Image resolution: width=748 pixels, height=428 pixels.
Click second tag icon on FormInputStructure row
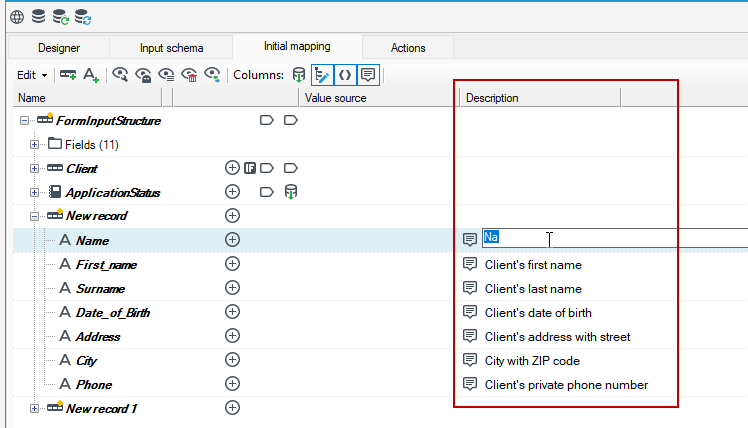click(x=291, y=120)
